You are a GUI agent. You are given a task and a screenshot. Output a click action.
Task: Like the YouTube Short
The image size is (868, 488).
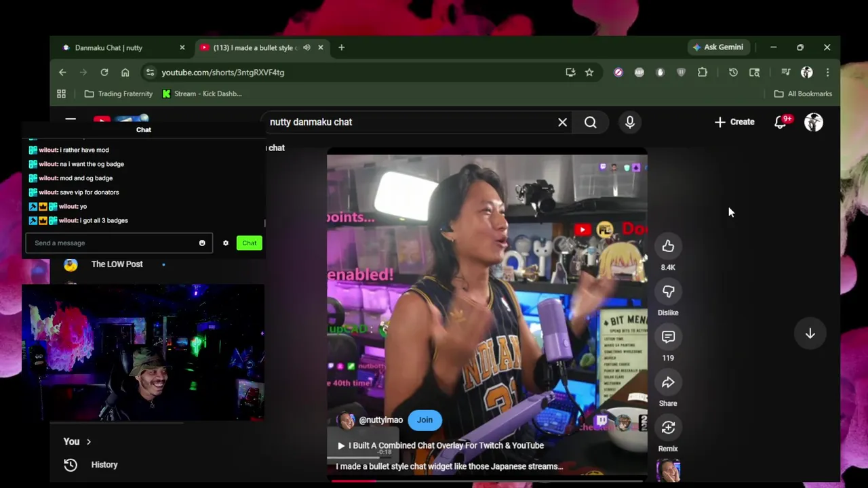[668, 246]
